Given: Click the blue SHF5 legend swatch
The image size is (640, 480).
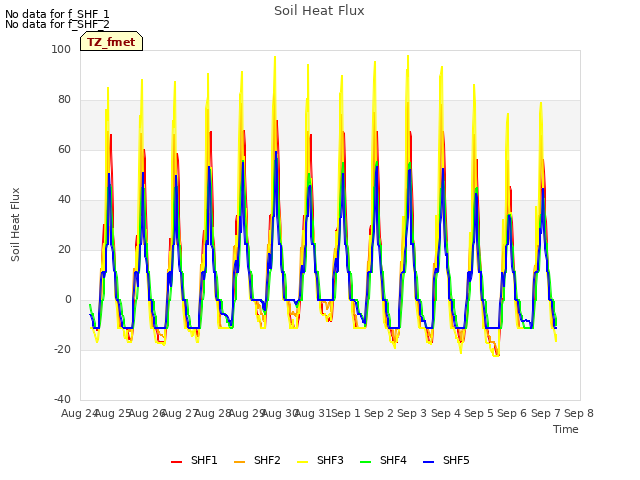Looking at the screenshot, I should tap(429, 462).
